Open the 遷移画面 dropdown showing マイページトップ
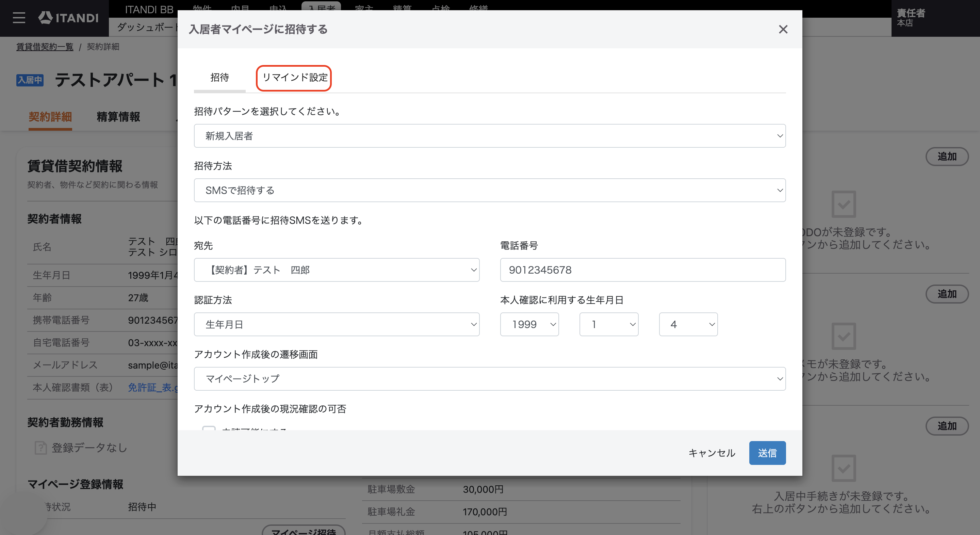The height and width of the screenshot is (535, 980). point(490,378)
